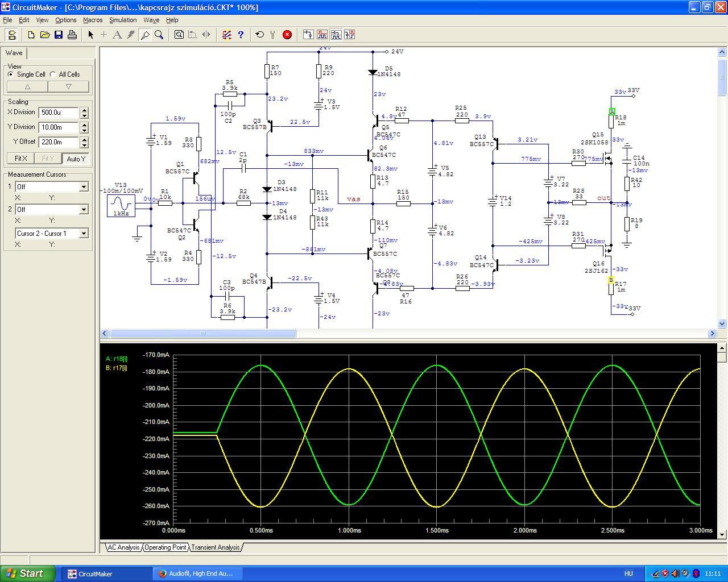The image size is (728, 582).
Task: Click the horizontal scrollbar under schematic
Action: click(202, 334)
